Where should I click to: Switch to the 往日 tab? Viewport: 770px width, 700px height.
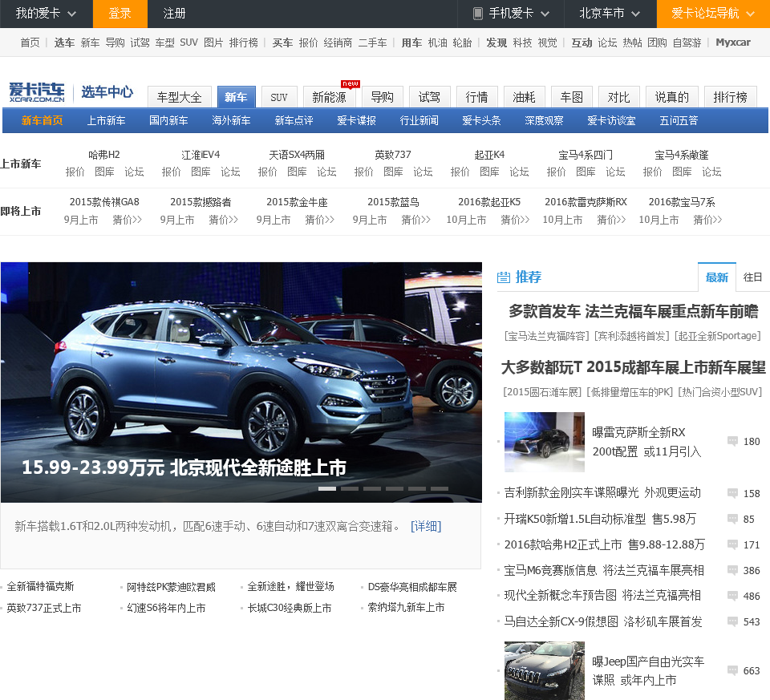click(752, 277)
